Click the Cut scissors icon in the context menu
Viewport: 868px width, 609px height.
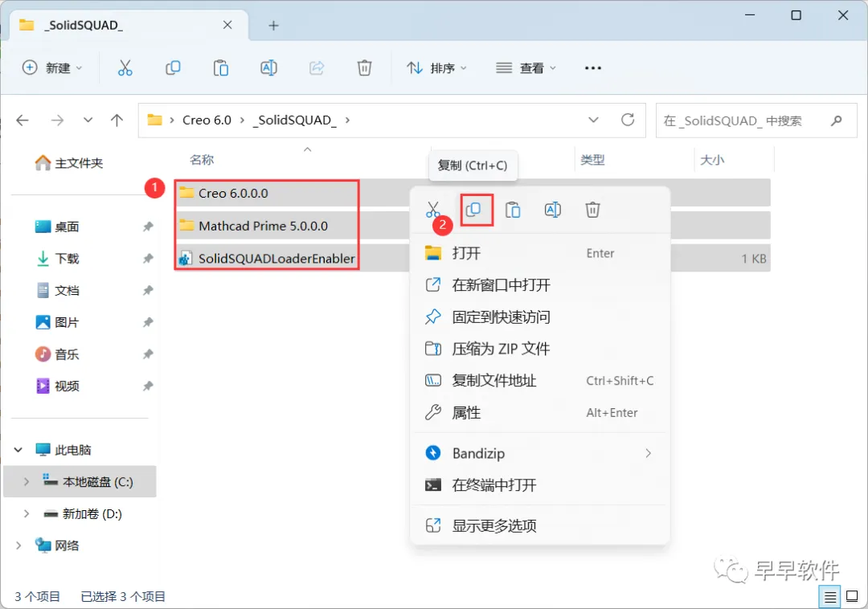pos(433,210)
